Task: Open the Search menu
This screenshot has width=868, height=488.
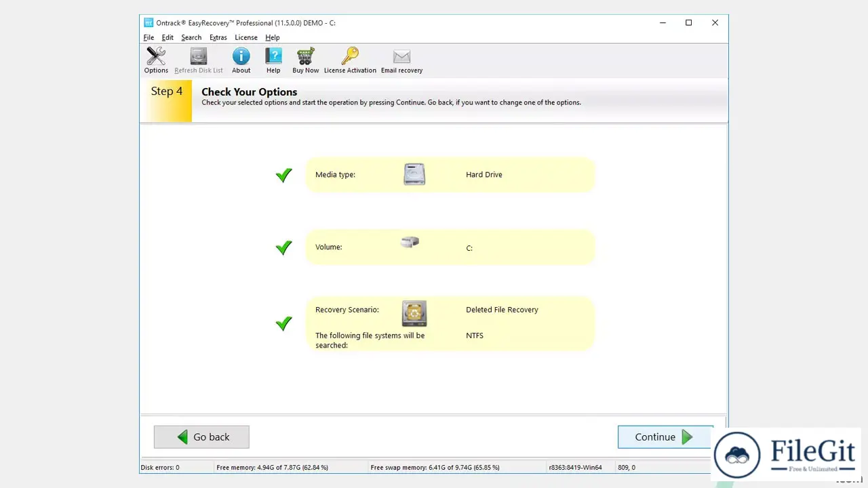Action: pos(191,37)
